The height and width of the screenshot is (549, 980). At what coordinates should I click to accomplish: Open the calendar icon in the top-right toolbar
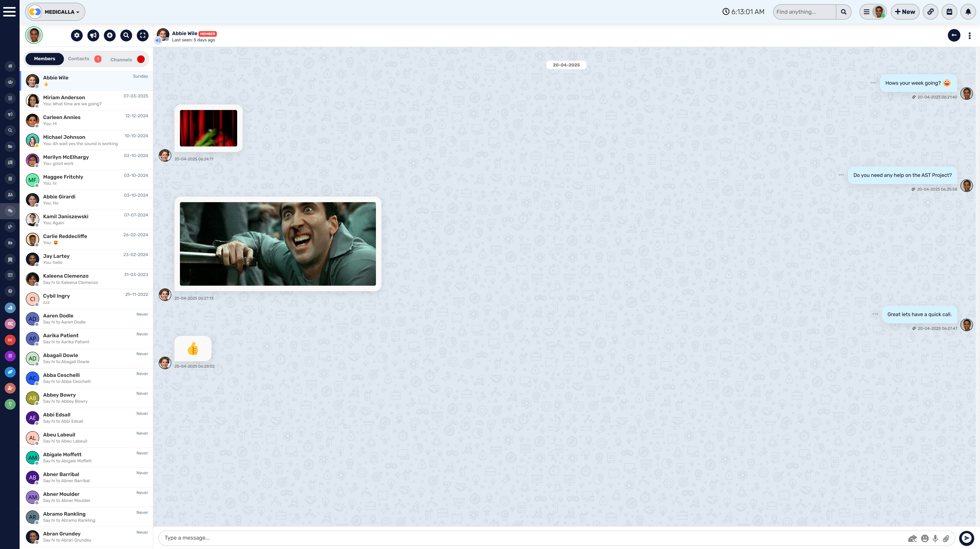click(949, 11)
